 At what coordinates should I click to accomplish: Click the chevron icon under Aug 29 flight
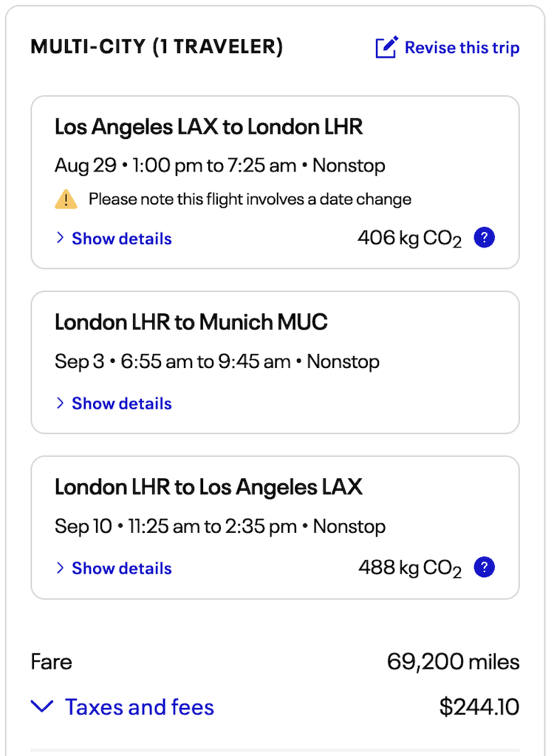click(61, 239)
